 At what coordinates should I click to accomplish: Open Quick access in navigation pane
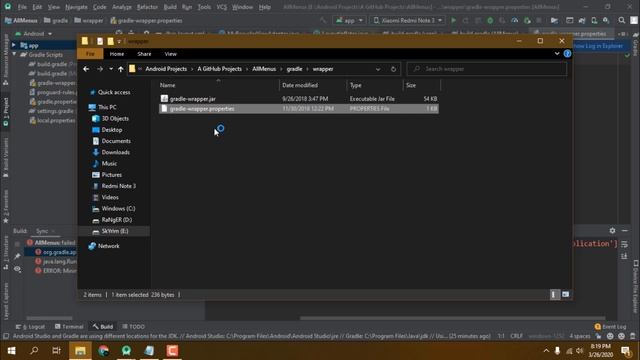pos(114,92)
